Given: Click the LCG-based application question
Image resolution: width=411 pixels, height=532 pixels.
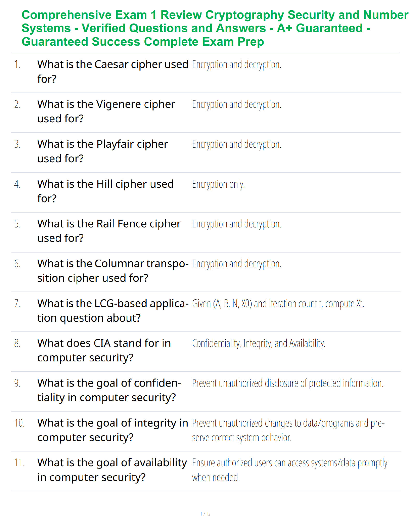Looking at the screenshot, I should (113, 310).
